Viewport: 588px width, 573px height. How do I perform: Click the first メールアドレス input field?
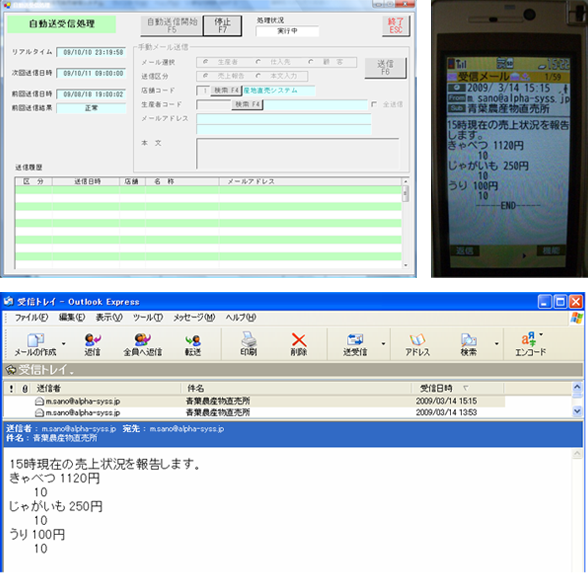[x=284, y=119]
